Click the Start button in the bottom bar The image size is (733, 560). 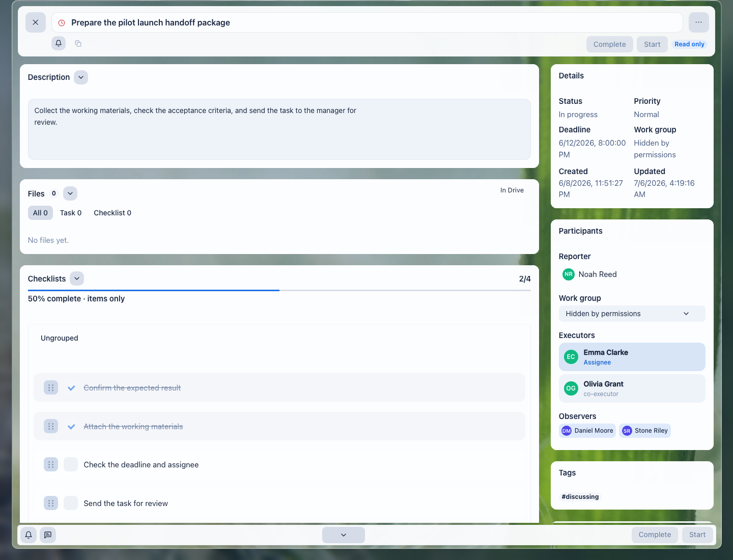697,535
